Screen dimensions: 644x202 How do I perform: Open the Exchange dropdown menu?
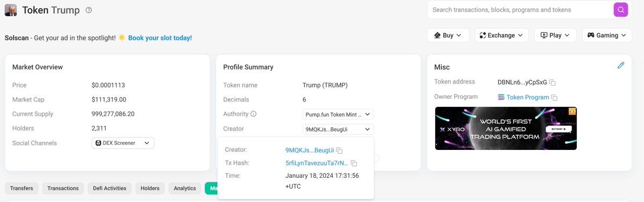click(501, 35)
